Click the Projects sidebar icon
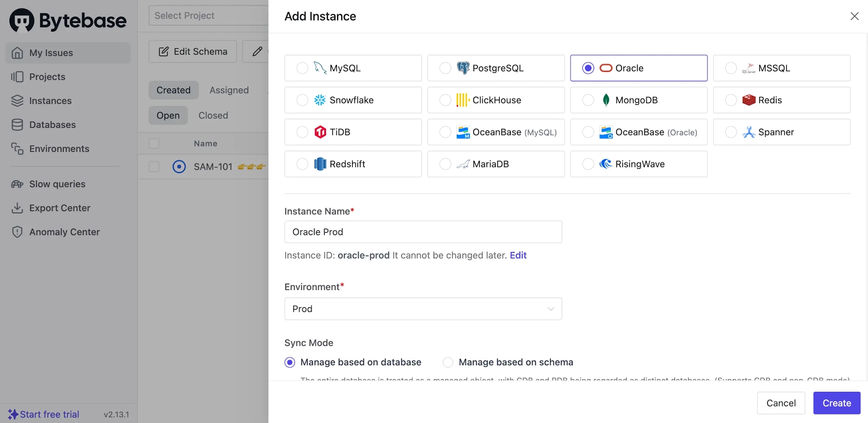Image resolution: width=868 pixels, height=423 pixels. pos(17,77)
